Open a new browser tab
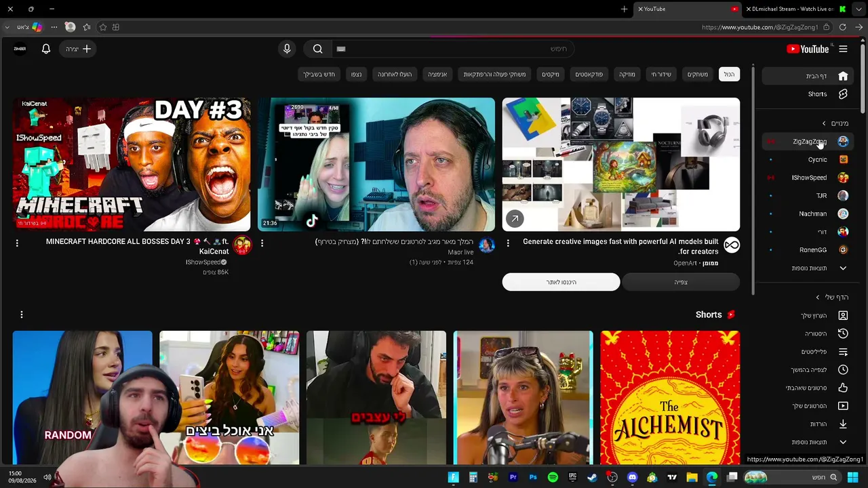868x488 pixels. coord(624,9)
